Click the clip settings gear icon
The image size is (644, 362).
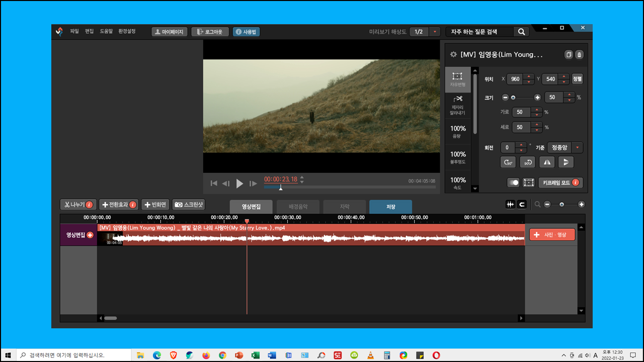pos(453,54)
